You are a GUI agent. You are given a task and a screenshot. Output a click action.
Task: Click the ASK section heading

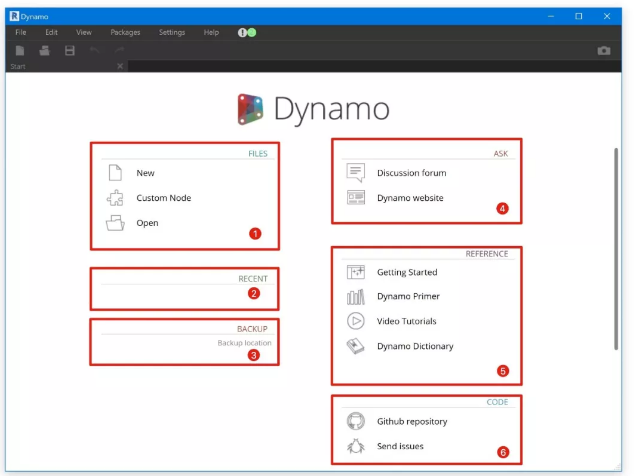point(501,154)
